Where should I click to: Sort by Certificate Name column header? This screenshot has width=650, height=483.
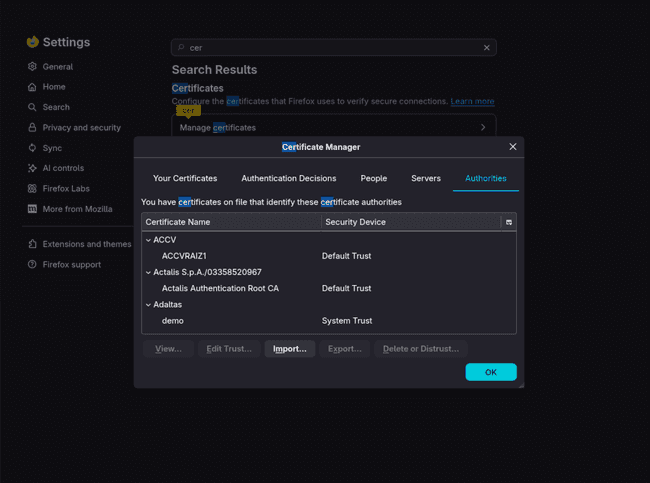click(231, 222)
